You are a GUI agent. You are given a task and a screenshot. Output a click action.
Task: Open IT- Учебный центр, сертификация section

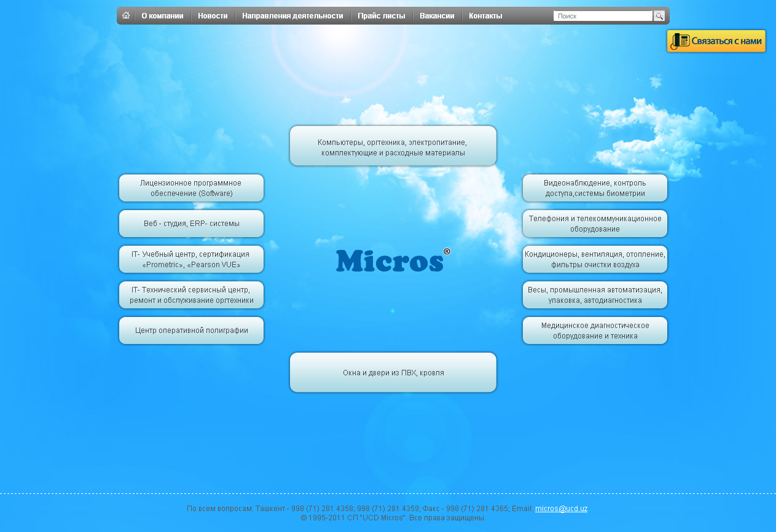coord(192,259)
